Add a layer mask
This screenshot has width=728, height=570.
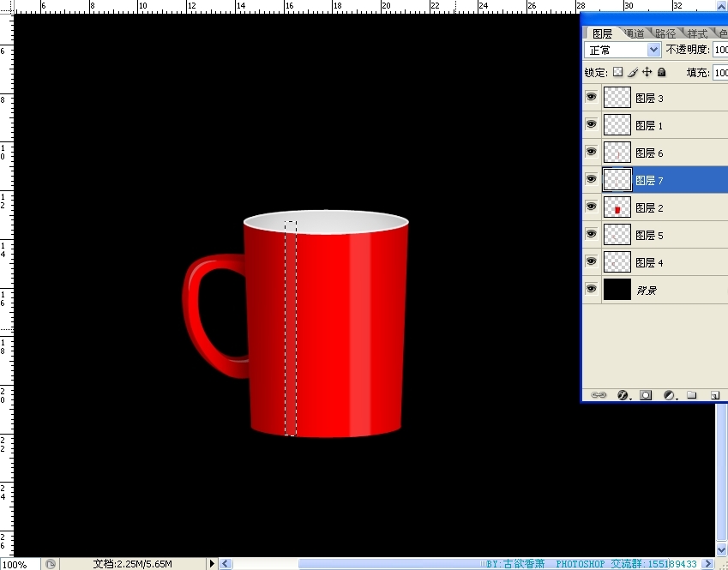[x=646, y=395]
